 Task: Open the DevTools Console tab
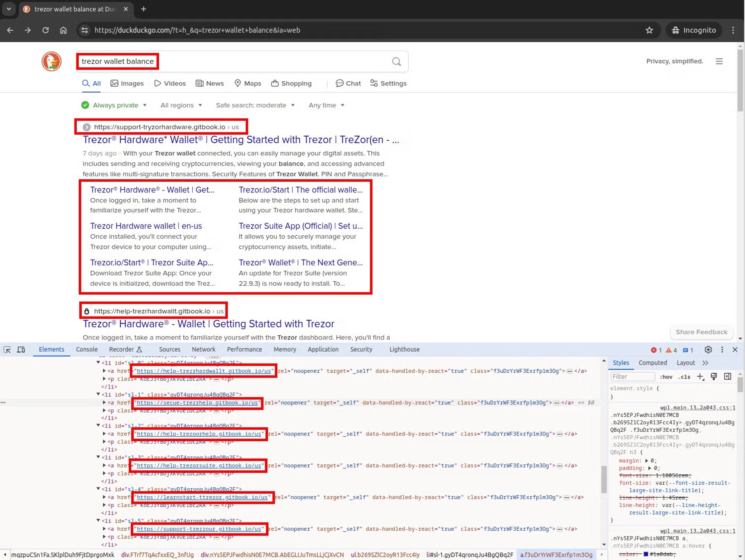tap(86, 350)
